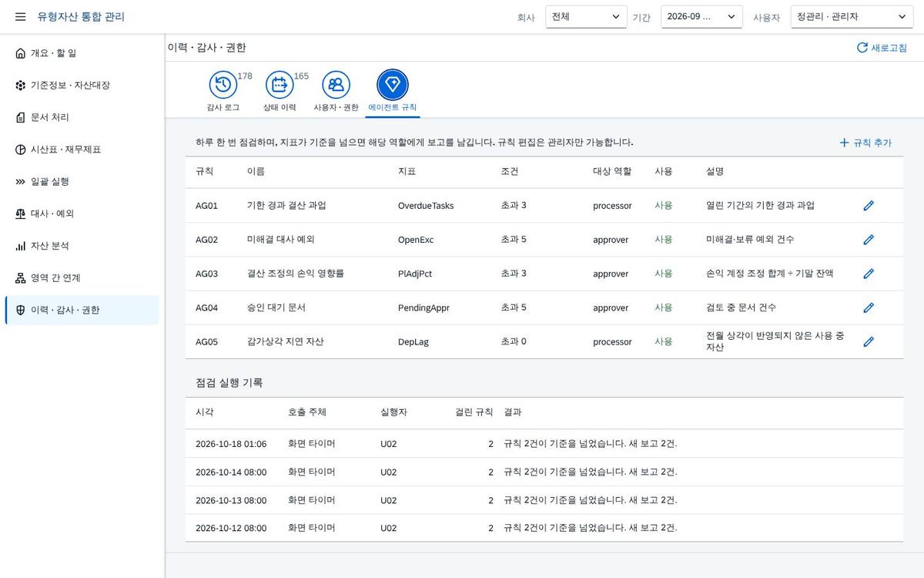Screen dimensions: 924x578
Task: Edit rule AG05 with the pencil icon
Action: coord(869,341)
